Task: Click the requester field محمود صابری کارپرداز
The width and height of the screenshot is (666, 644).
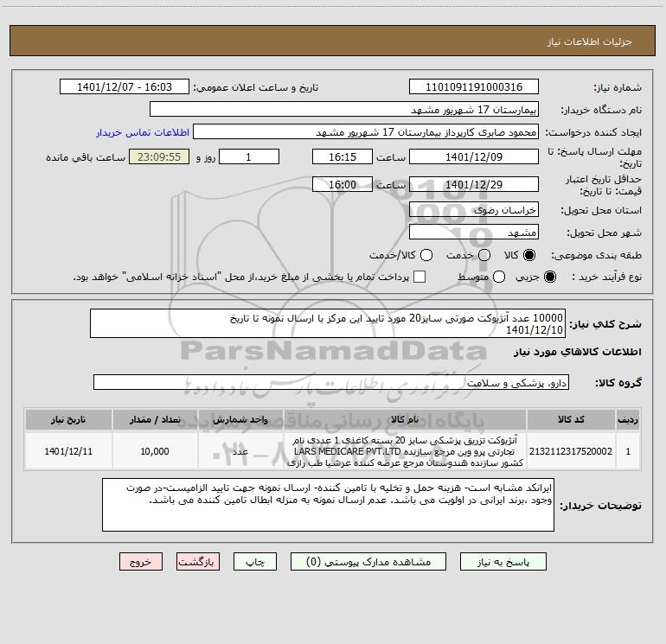Action: [366, 132]
